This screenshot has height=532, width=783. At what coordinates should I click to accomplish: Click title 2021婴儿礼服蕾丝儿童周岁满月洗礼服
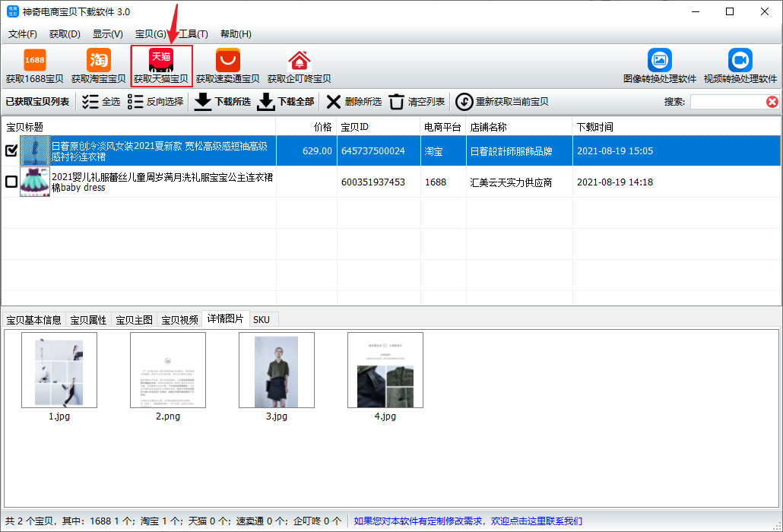pos(162,182)
